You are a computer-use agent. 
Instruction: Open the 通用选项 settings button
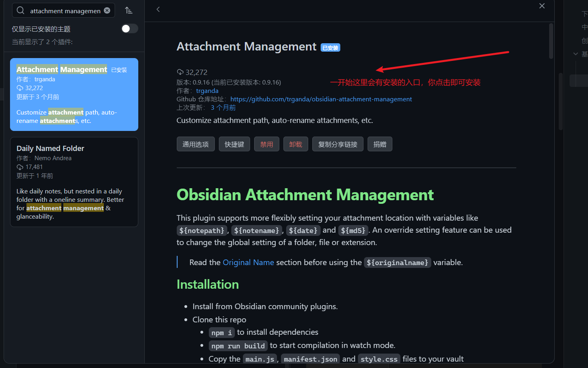pos(196,144)
